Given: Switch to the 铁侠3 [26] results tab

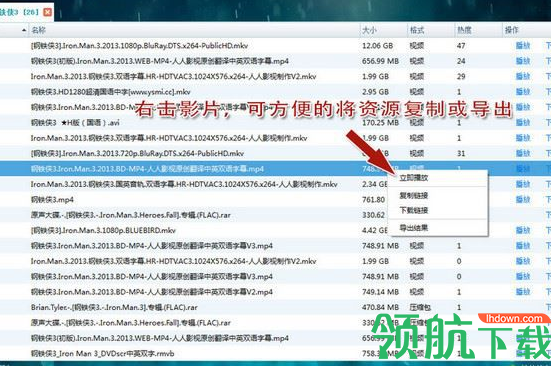Looking at the screenshot, I should (x=20, y=12).
